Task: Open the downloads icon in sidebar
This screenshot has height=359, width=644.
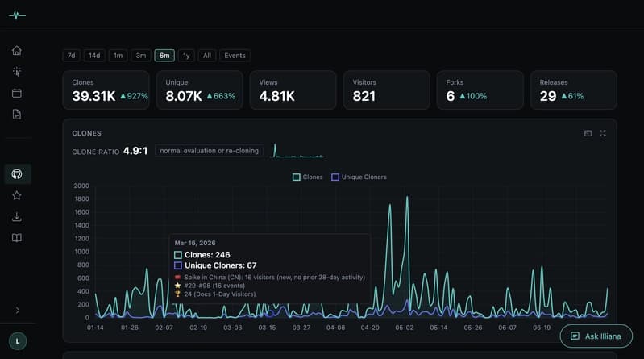Action: (x=17, y=217)
